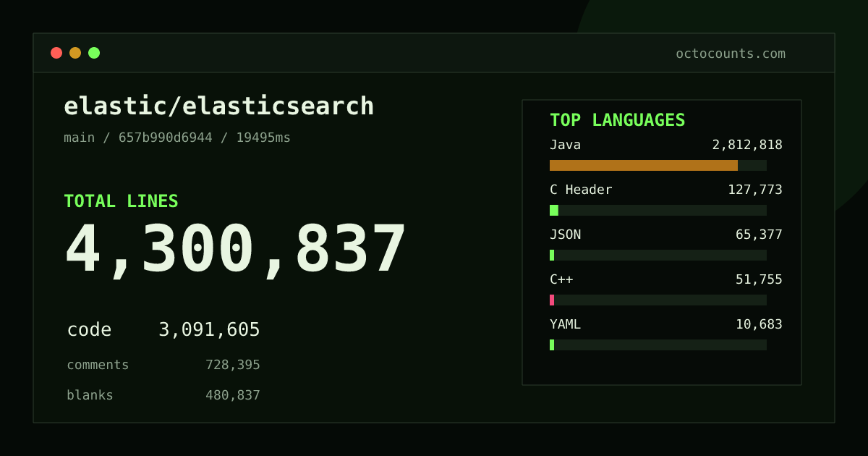Viewport: 868px width, 456px height.
Task: Click the green C Header progress bar
Action: point(554,210)
